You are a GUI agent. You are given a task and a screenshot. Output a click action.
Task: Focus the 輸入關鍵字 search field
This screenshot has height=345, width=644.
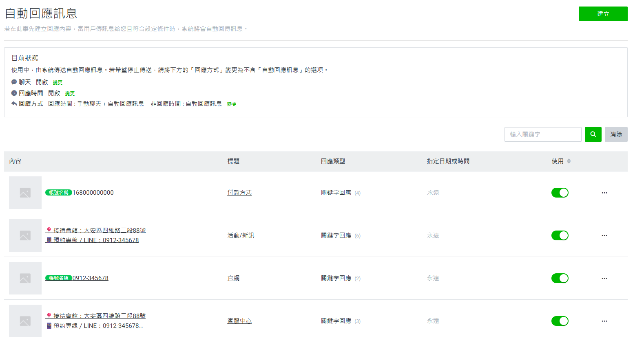tap(542, 134)
